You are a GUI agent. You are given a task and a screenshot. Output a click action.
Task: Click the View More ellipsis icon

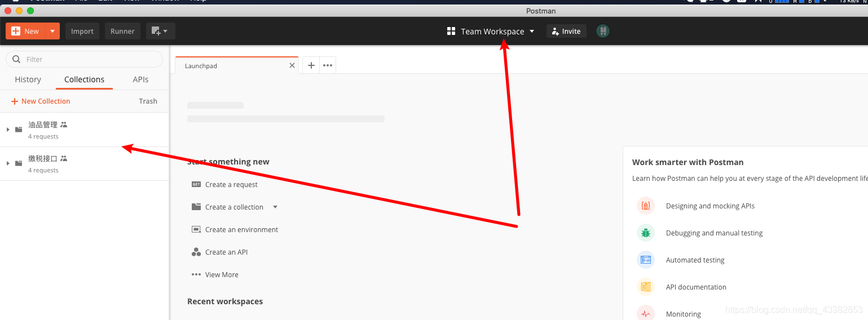click(196, 274)
